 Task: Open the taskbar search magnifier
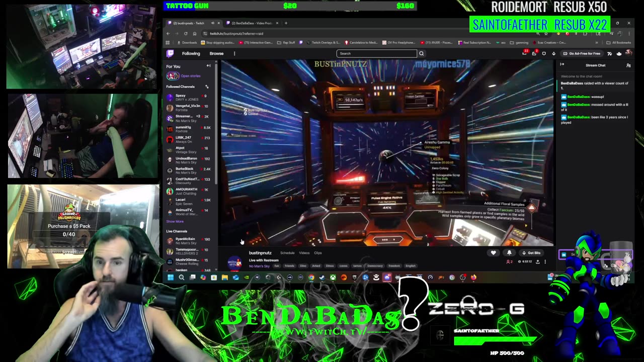[x=182, y=277]
